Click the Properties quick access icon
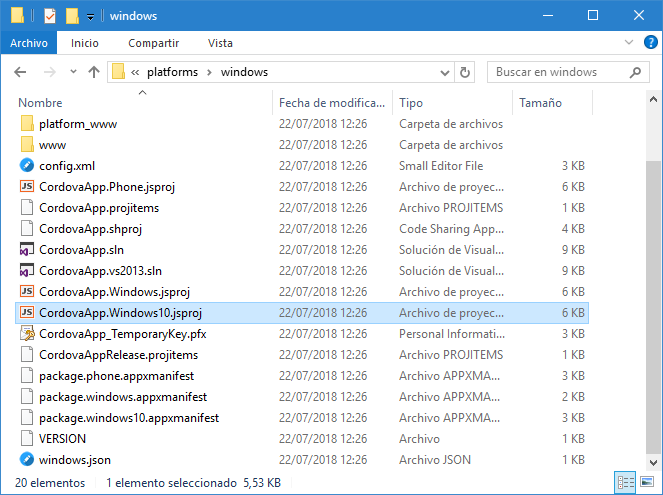Image resolution: width=663 pixels, height=495 pixels. pyautogui.click(x=50, y=16)
